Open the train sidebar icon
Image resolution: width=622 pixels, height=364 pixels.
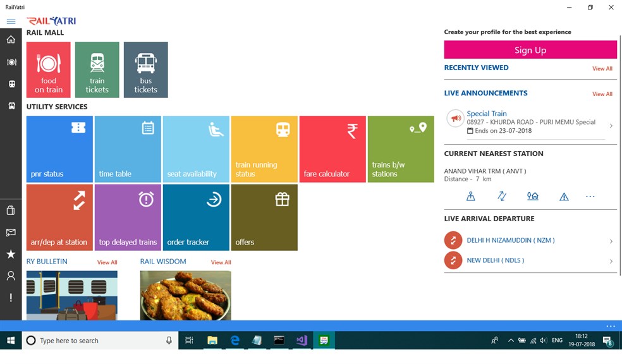11,84
